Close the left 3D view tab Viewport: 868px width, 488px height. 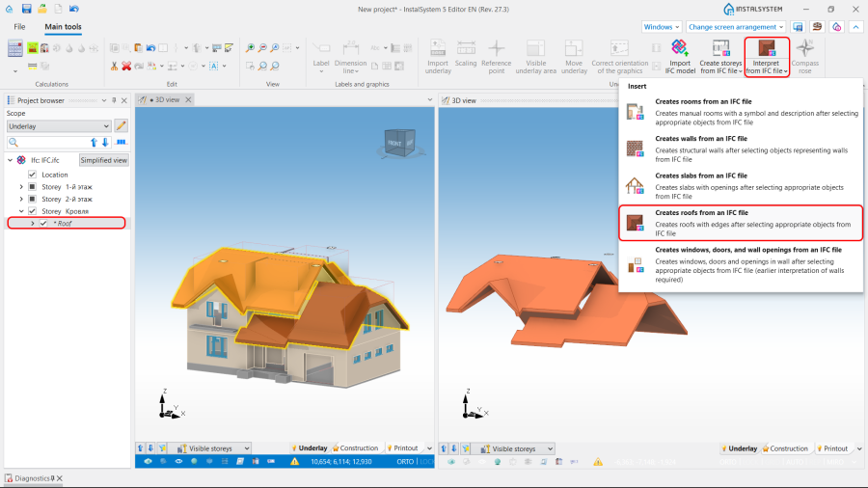click(188, 100)
